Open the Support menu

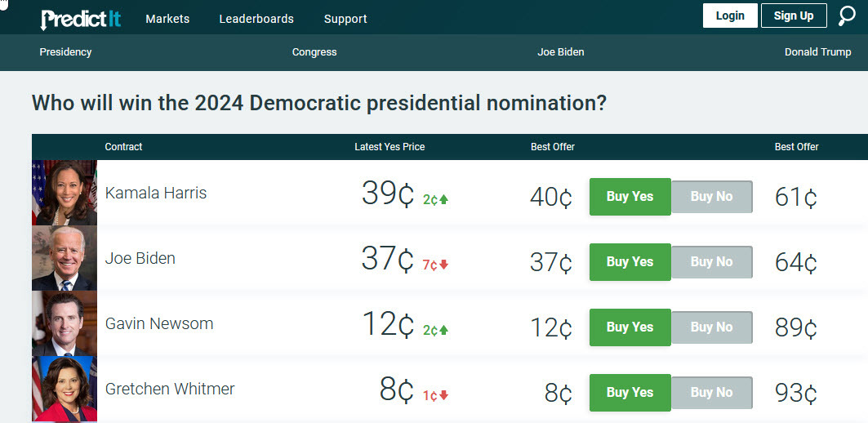point(345,19)
